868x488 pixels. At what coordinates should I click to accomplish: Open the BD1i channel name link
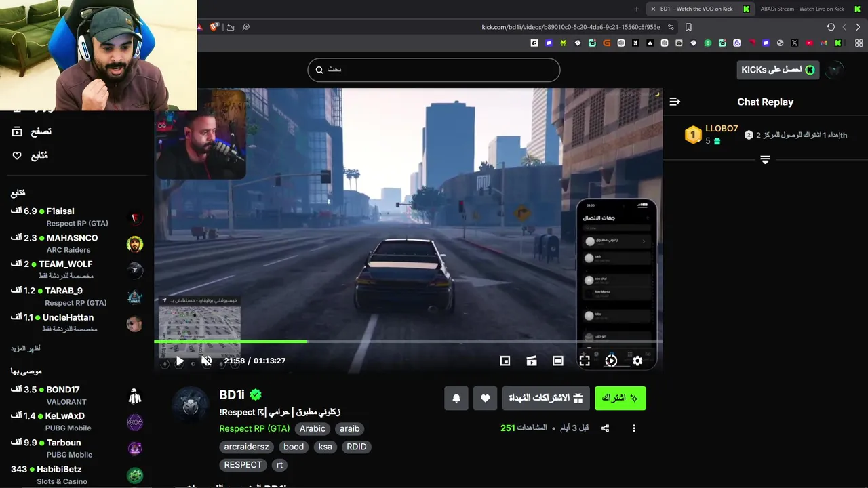pyautogui.click(x=232, y=394)
